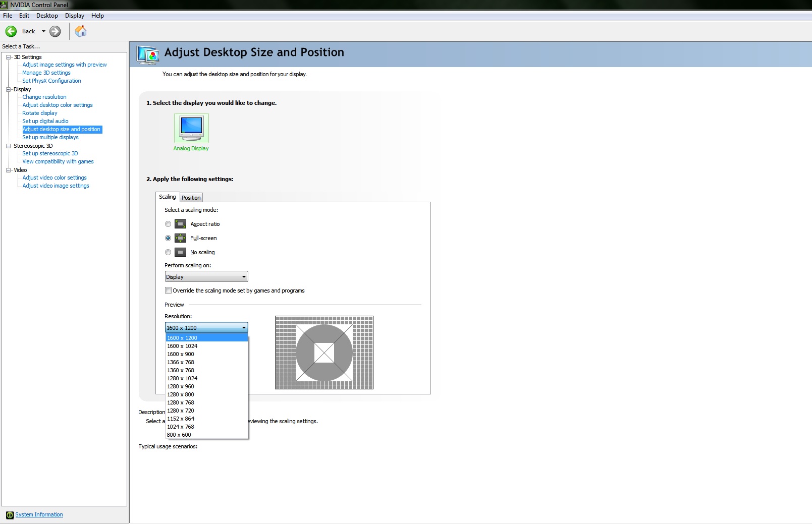
Task: Click the scaling preview test pattern
Action: (324, 353)
